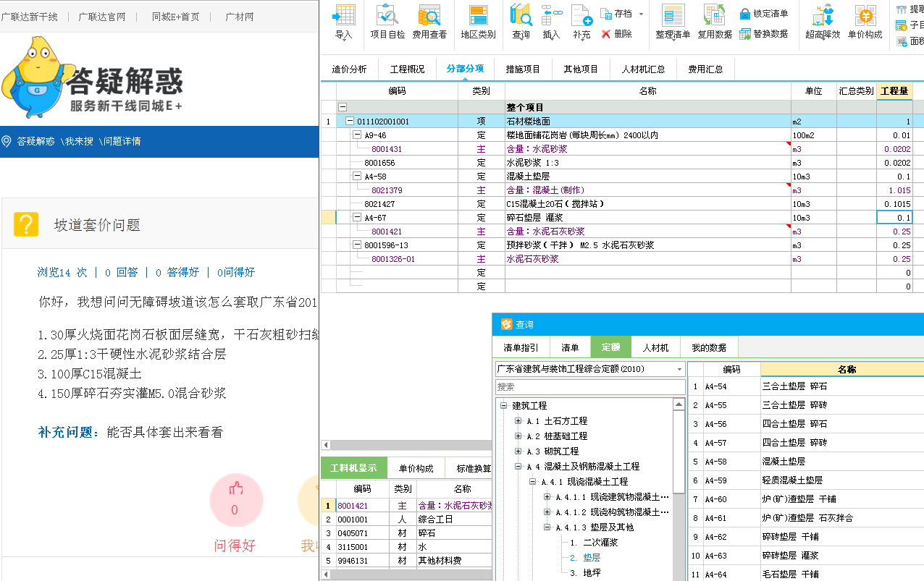Click the 存档 archive button
Screen dimensions: 924x581
pos(616,13)
